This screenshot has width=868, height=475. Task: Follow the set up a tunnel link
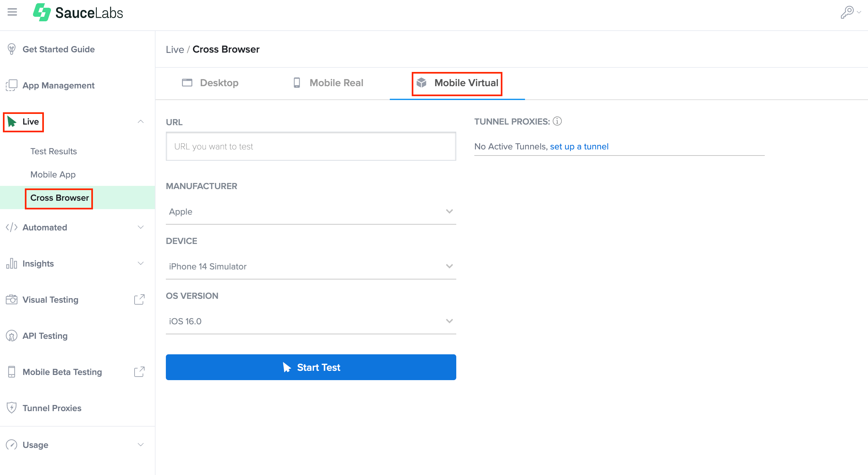pyautogui.click(x=579, y=147)
